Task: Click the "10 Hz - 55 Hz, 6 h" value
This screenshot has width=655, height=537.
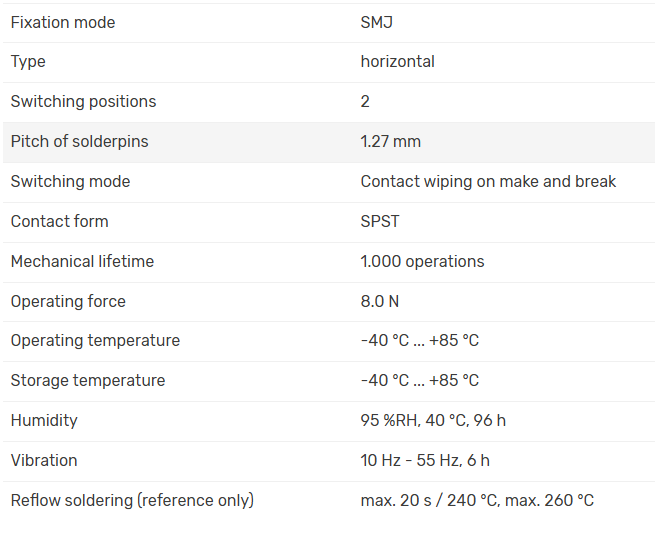Action: (425, 460)
